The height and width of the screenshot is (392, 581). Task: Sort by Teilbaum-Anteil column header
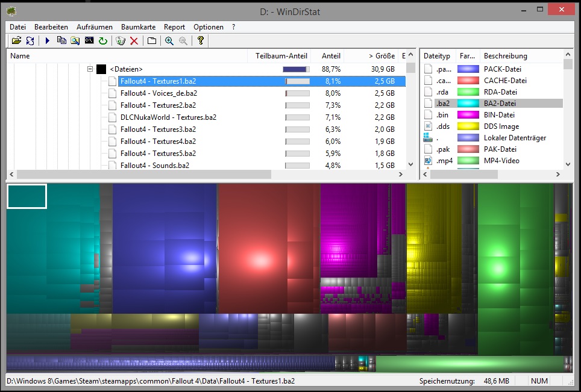(x=279, y=56)
